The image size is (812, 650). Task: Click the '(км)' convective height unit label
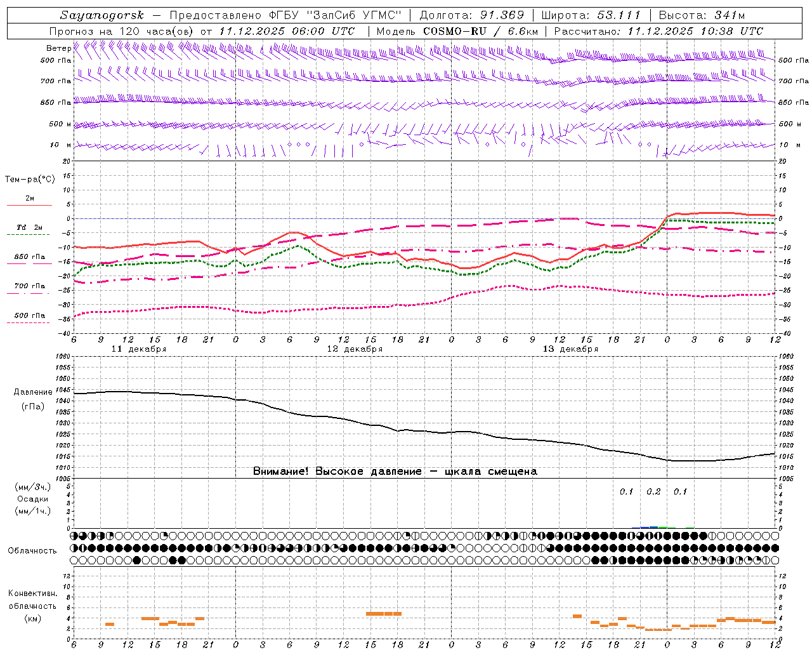pos(32,618)
